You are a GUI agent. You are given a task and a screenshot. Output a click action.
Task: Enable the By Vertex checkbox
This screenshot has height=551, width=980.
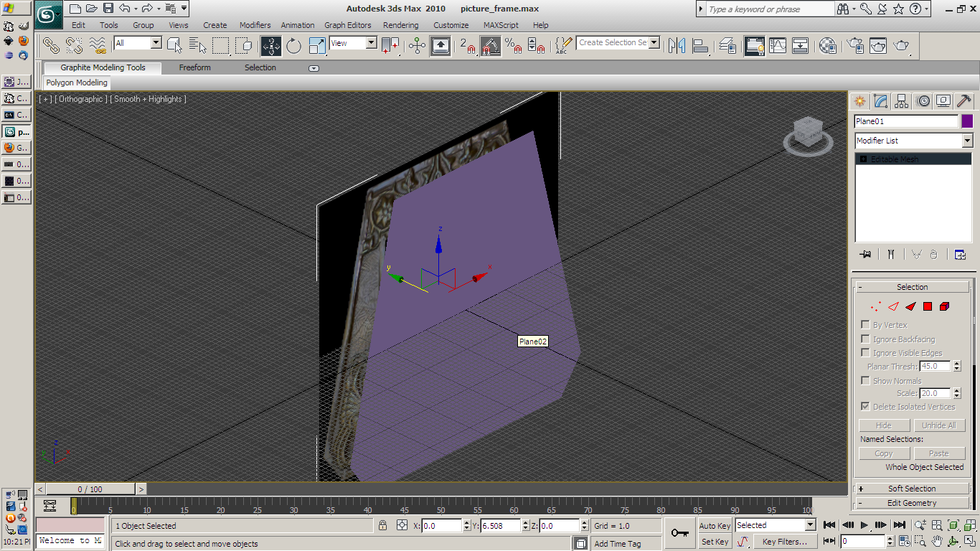pos(865,325)
